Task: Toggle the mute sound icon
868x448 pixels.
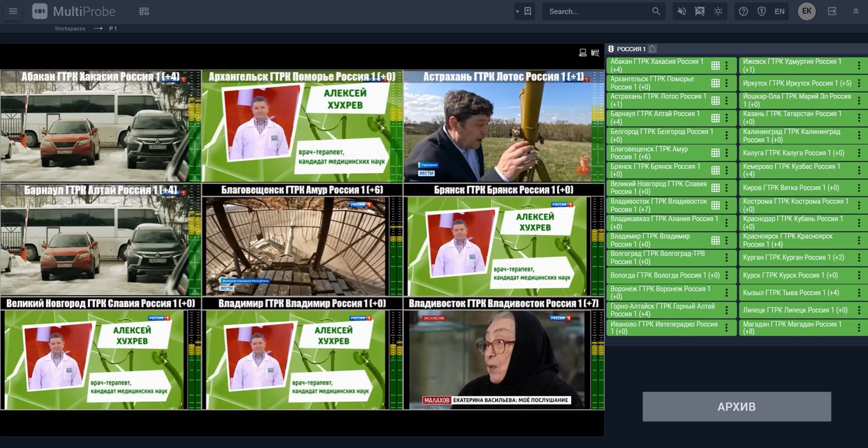Action: (681, 11)
